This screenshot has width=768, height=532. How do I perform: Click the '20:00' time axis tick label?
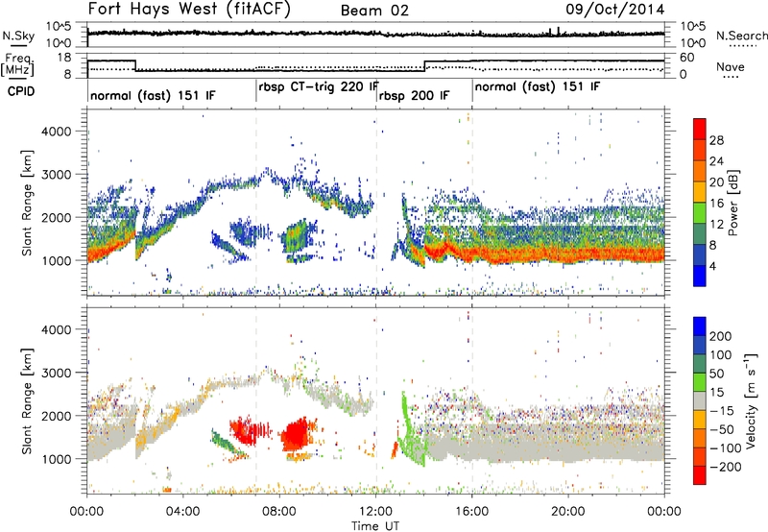click(x=568, y=512)
